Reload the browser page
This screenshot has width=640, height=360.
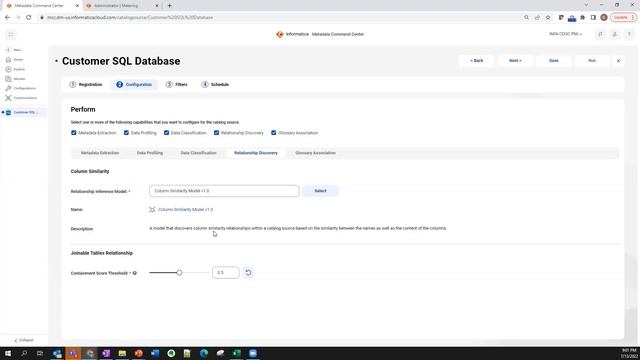click(x=29, y=18)
